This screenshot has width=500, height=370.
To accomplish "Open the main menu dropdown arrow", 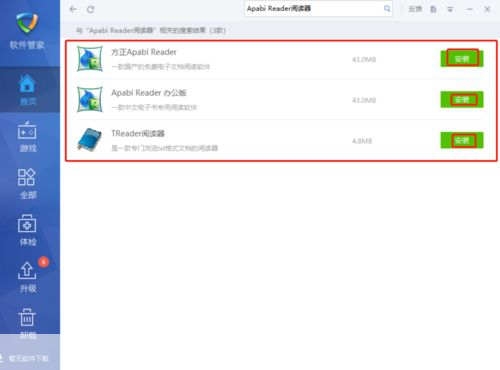I will tap(450, 9).
